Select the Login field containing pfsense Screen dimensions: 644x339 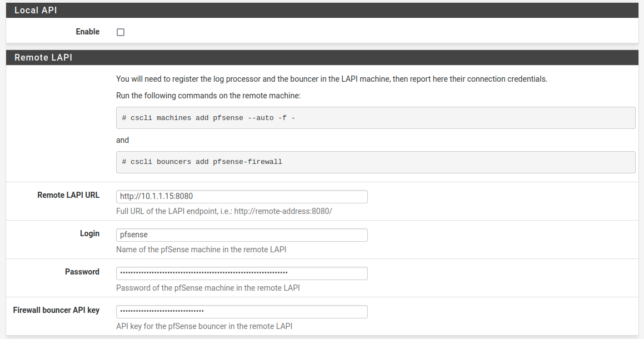coord(241,235)
